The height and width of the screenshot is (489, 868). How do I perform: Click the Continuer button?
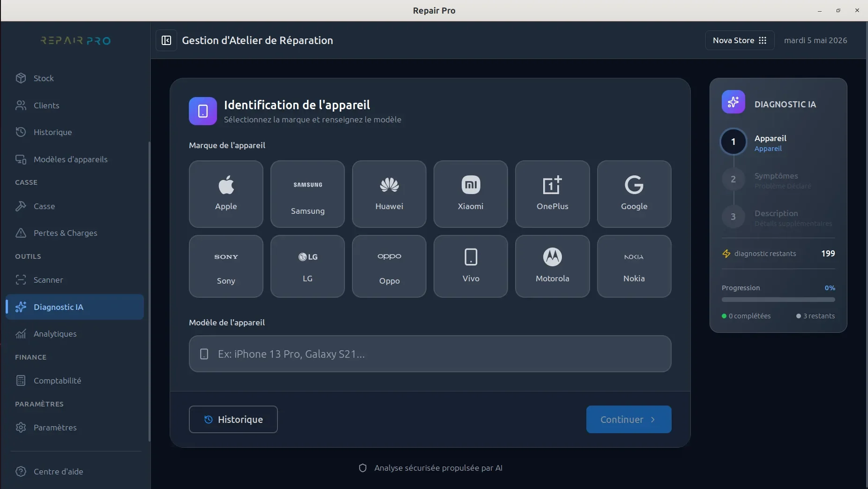tap(629, 420)
